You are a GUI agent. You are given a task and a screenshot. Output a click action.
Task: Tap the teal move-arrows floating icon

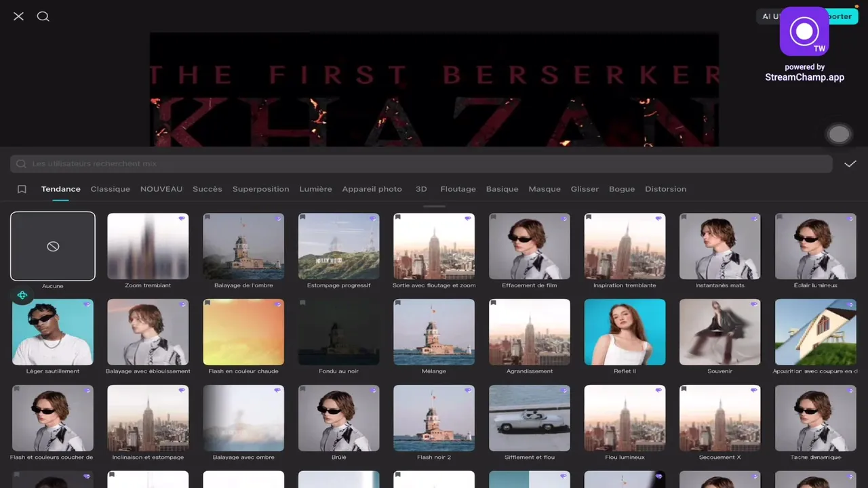click(x=22, y=295)
